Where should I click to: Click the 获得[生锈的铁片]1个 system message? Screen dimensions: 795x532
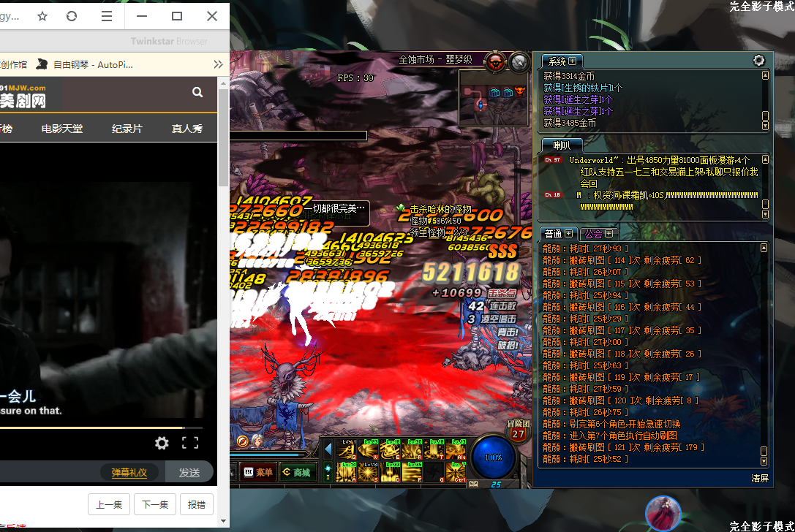(x=583, y=88)
